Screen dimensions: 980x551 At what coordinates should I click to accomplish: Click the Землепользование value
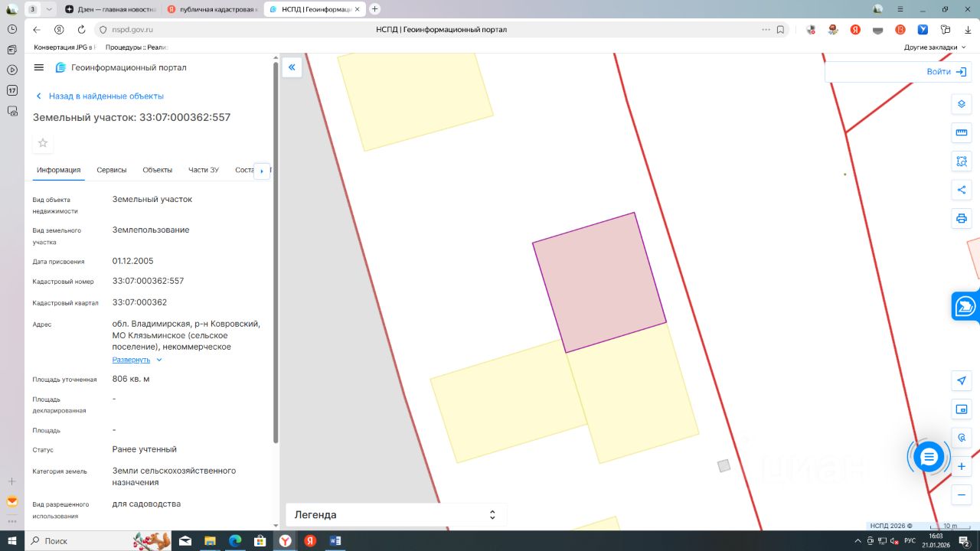pyautogui.click(x=151, y=230)
